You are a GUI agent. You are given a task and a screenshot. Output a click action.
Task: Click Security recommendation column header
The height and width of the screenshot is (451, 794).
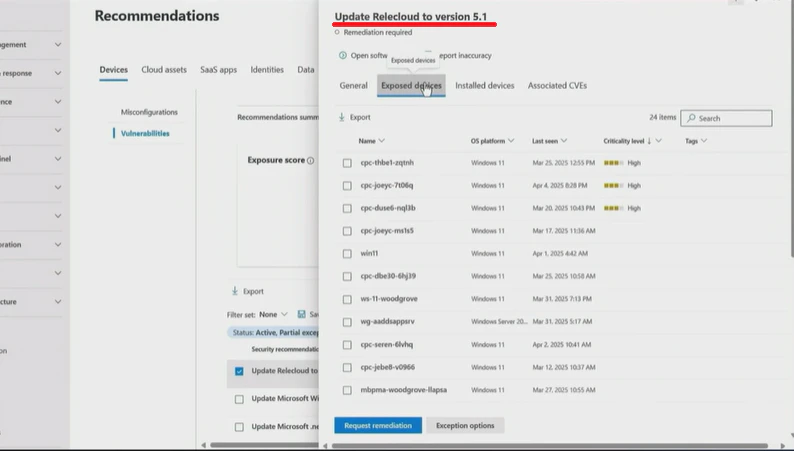tap(285, 349)
